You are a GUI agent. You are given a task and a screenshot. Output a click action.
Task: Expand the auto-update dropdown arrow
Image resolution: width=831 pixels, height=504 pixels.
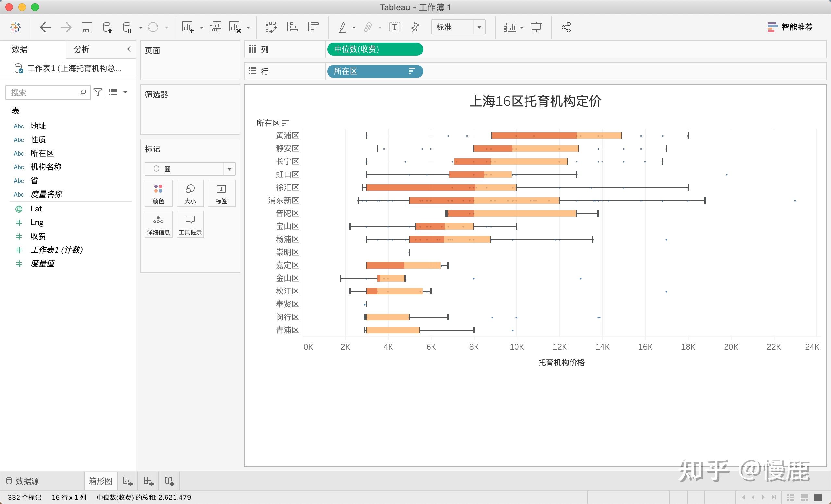click(140, 28)
